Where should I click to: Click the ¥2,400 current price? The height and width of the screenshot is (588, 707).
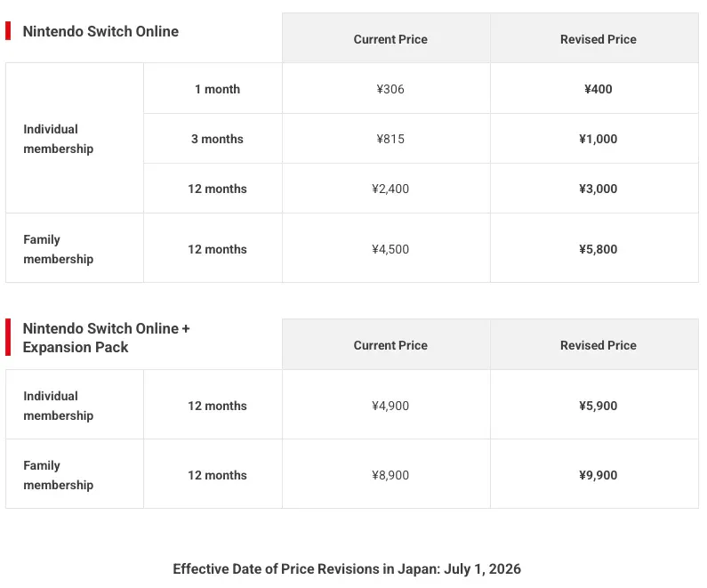(x=390, y=189)
